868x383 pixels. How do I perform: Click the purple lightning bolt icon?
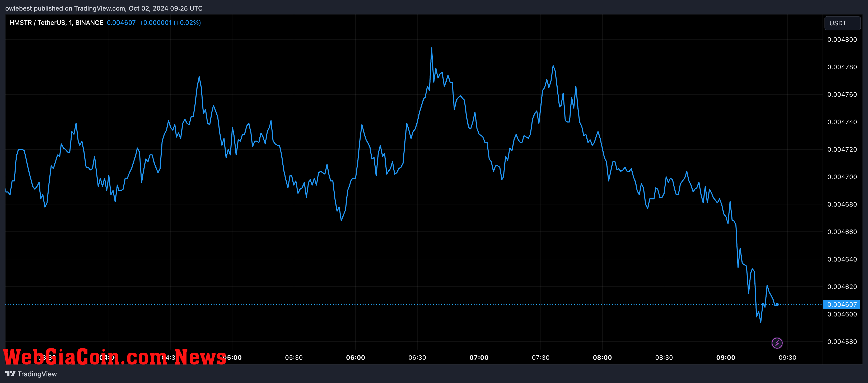tap(777, 343)
